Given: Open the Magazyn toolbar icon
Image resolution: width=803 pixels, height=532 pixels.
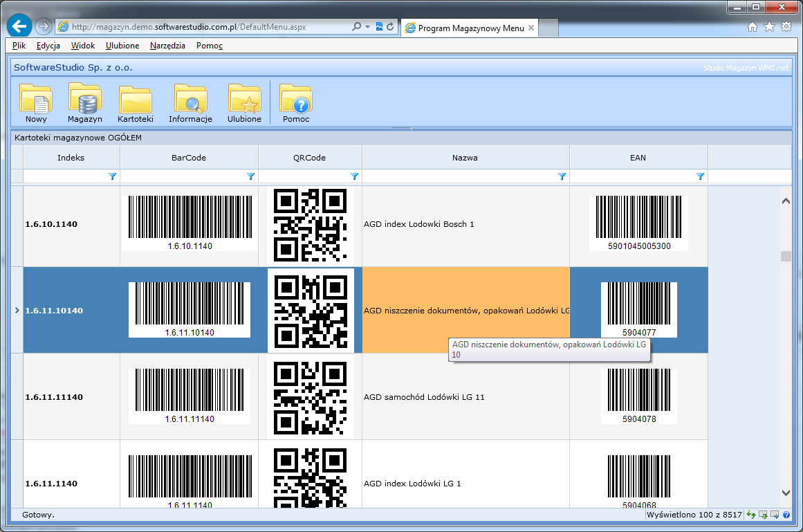Looking at the screenshot, I should [x=85, y=103].
